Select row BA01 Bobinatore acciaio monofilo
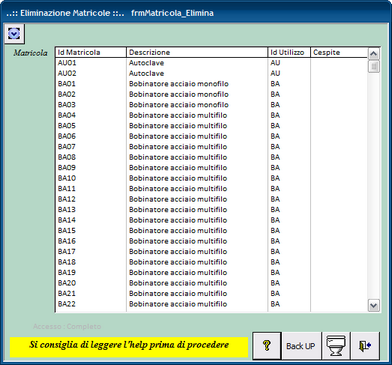This screenshot has height=365, width=392. pos(211,84)
